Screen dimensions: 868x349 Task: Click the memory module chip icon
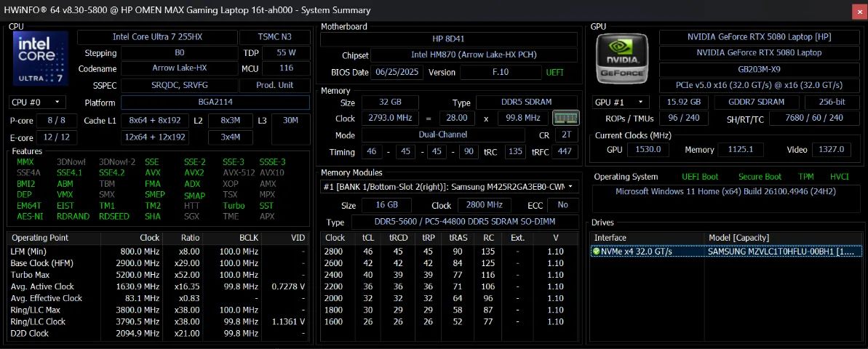click(x=566, y=118)
